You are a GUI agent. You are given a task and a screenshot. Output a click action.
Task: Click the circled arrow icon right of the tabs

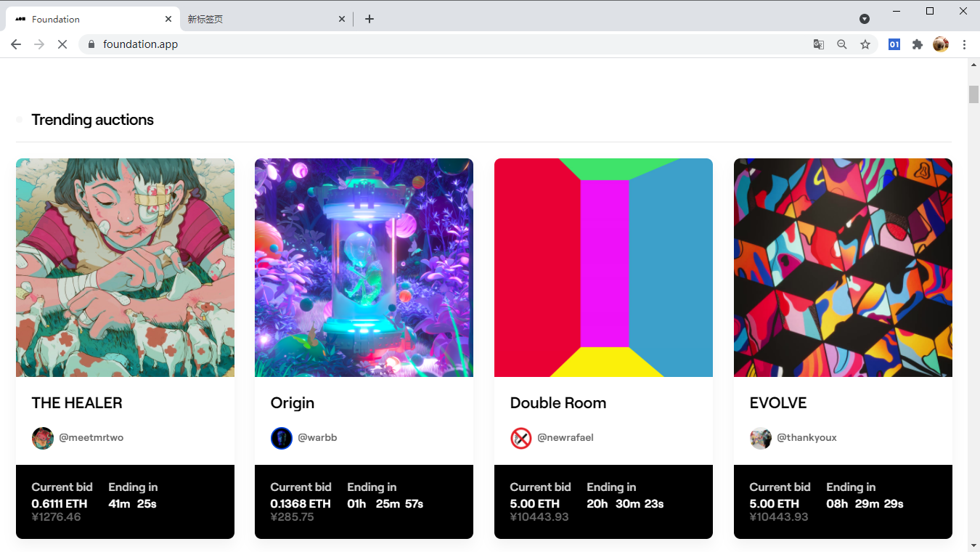click(x=865, y=19)
